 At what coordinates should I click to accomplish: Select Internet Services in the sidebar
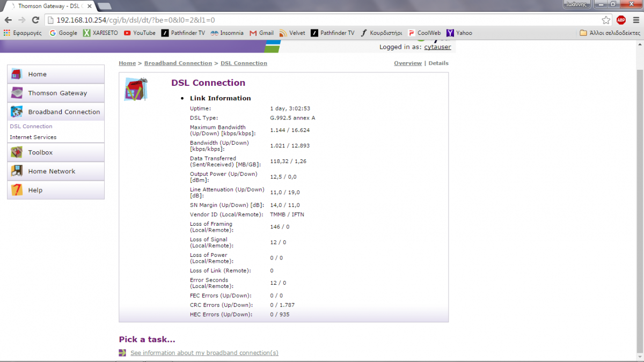tap(33, 137)
